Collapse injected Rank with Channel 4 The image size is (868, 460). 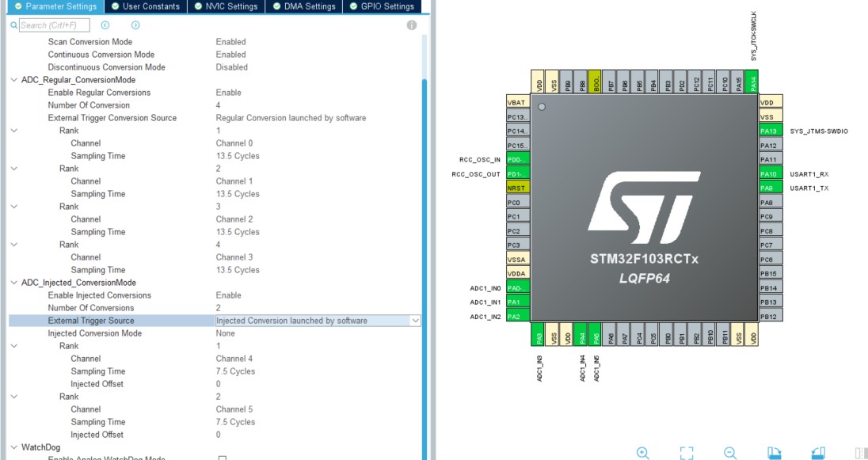pos(13,346)
